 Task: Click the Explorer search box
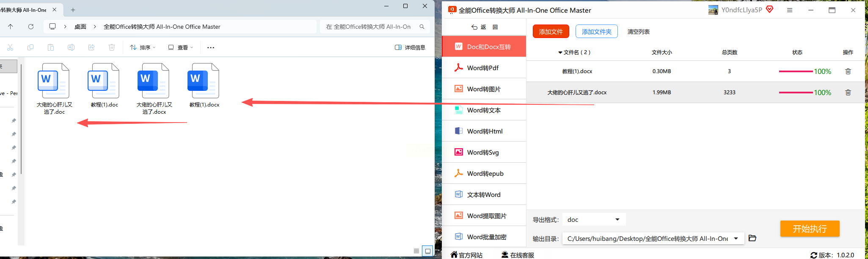pos(375,27)
